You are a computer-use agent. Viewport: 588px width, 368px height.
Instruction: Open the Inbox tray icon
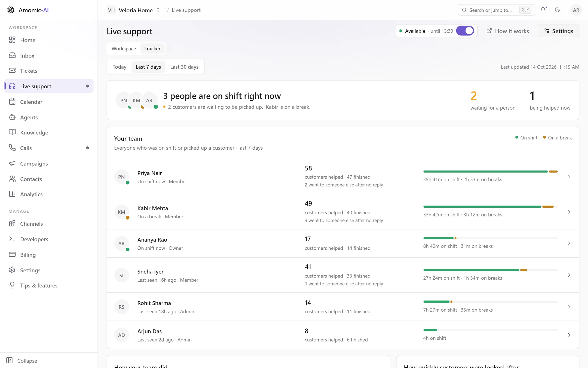point(12,55)
